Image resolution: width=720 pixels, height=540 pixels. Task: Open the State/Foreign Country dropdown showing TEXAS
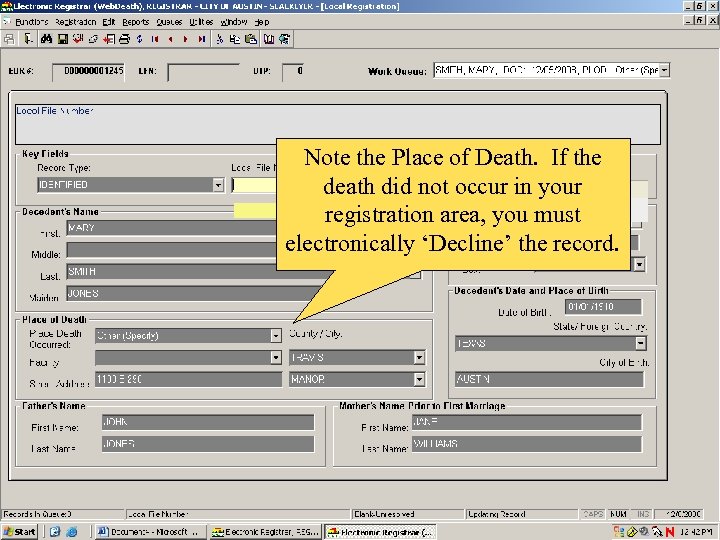pos(639,343)
